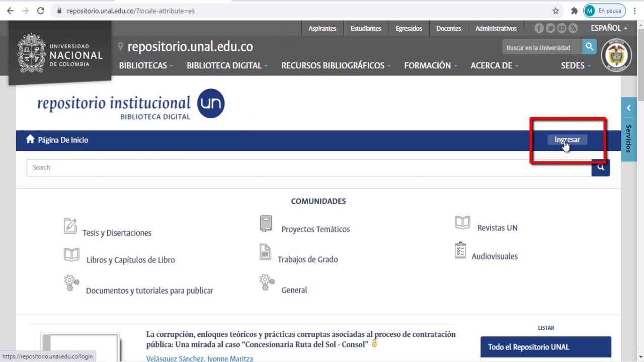Image resolution: width=644 pixels, height=362 pixels.
Task: Open the university YouTube icon
Action: coord(561,28)
